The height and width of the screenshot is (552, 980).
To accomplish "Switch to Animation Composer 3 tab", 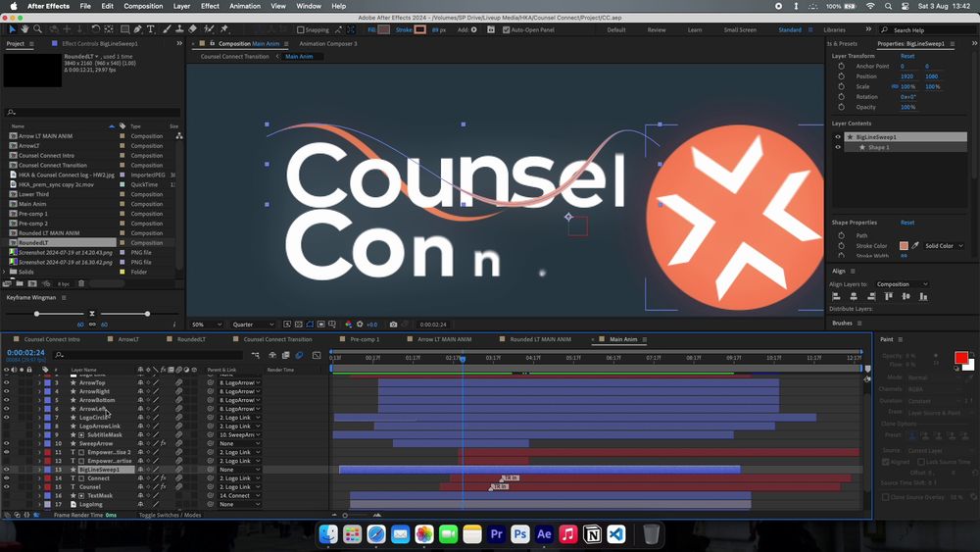I will (x=328, y=44).
